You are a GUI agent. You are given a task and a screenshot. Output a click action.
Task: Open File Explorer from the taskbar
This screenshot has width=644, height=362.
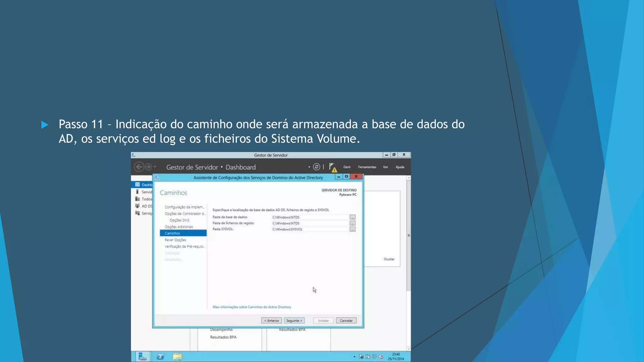pyautogui.click(x=177, y=357)
